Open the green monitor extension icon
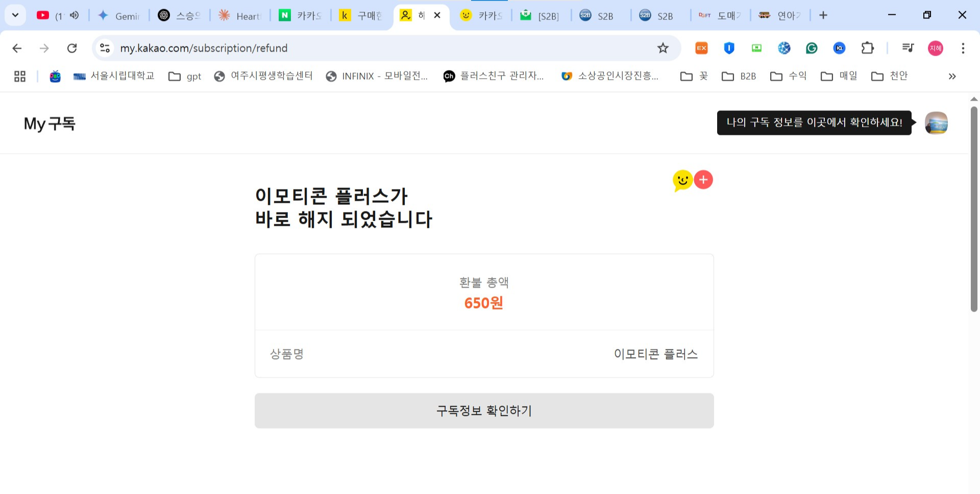Image resolution: width=980 pixels, height=494 pixels. pyautogui.click(x=756, y=48)
